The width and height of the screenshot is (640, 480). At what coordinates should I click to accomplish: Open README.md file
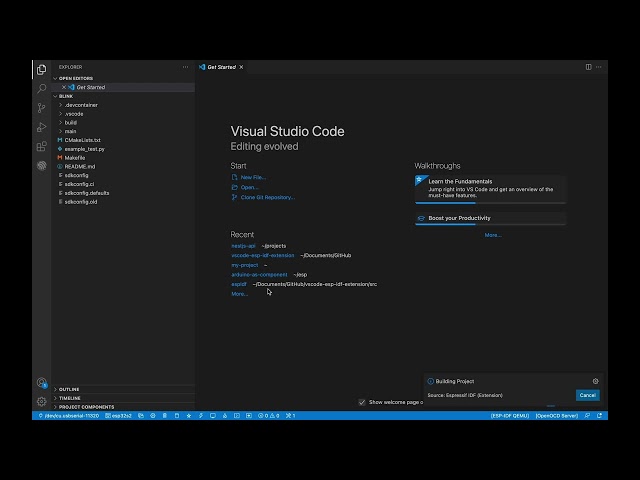click(x=80, y=167)
